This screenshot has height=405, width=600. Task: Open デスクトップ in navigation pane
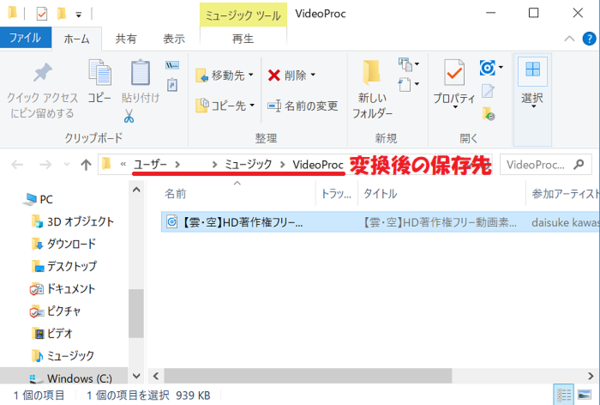click(64, 266)
